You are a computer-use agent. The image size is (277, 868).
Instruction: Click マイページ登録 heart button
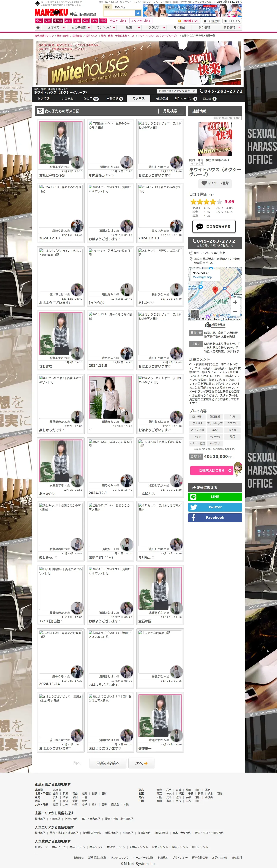(215, 183)
